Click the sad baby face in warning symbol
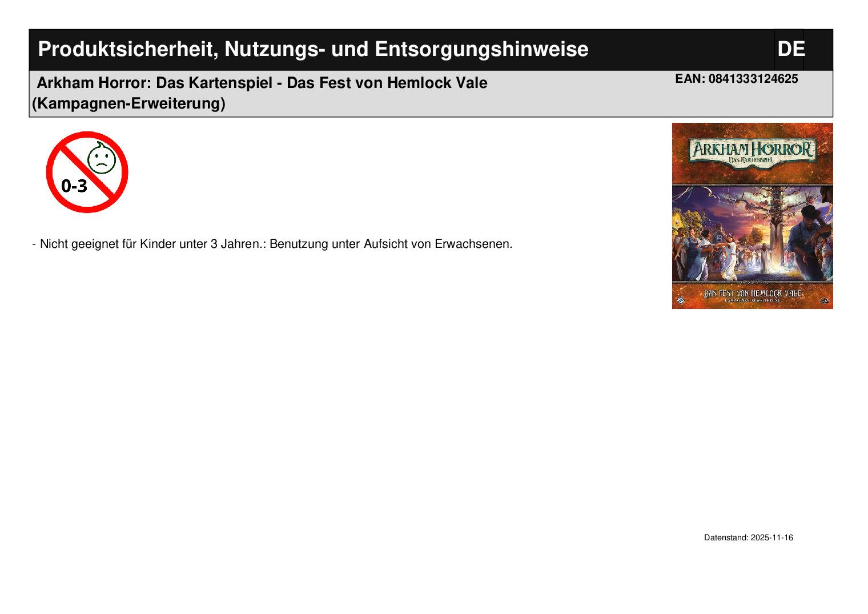The image size is (868, 614). point(101,159)
